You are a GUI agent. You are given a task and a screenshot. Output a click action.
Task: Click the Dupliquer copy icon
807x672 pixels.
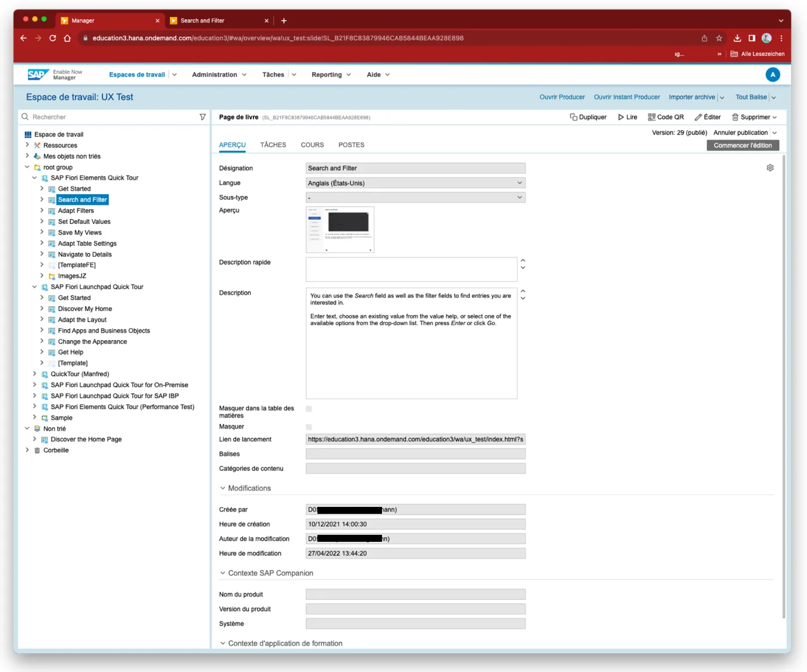[573, 117]
